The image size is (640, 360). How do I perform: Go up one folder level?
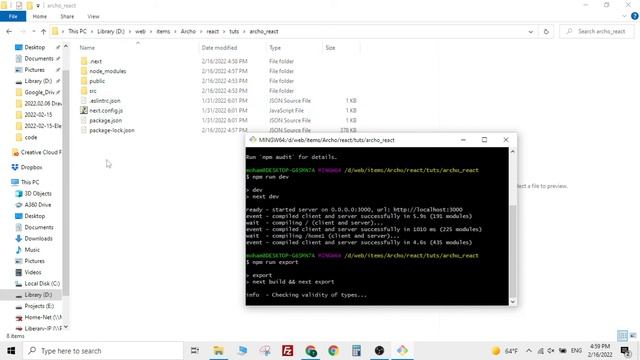click(43, 31)
